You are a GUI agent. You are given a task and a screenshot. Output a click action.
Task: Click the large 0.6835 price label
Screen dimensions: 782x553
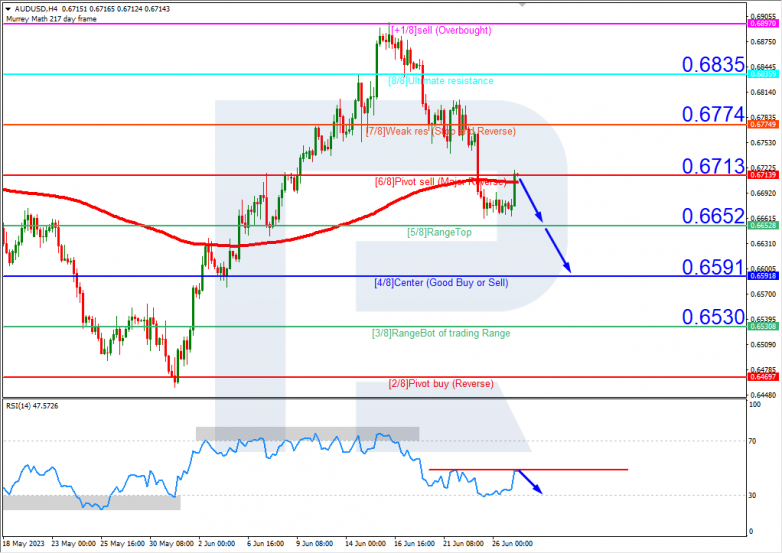click(x=713, y=64)
